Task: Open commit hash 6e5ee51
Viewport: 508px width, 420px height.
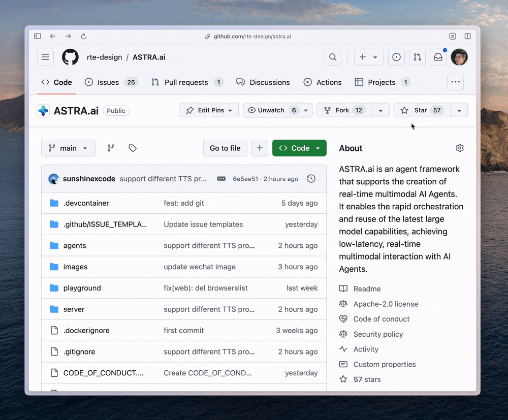Action: click(x=245, y=179)
